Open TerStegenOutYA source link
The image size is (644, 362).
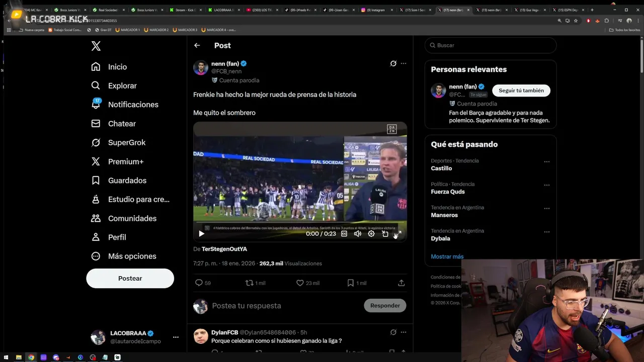224,249
